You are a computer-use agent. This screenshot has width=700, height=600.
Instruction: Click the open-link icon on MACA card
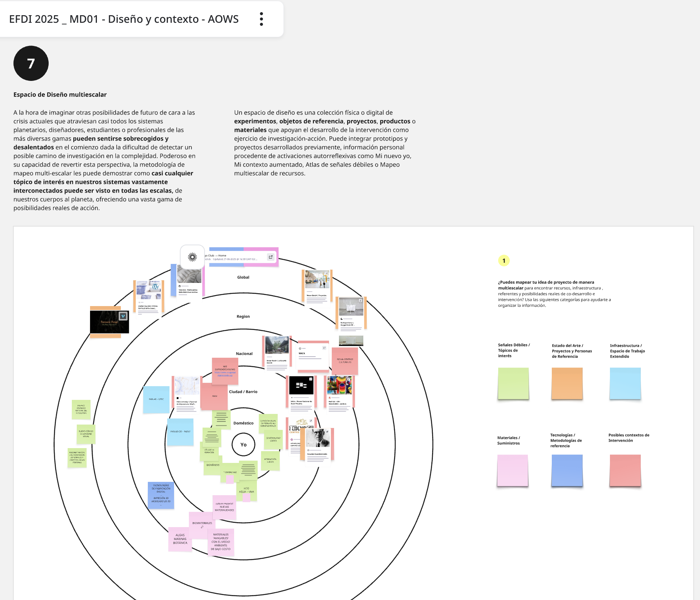coord(324,348)
